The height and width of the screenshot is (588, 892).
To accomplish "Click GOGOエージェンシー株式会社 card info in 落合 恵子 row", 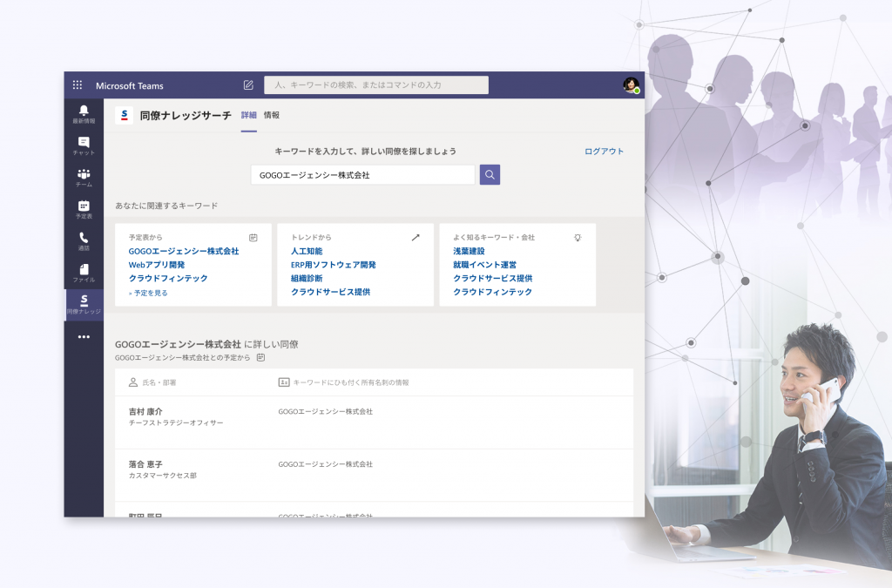I will [326, 464].
